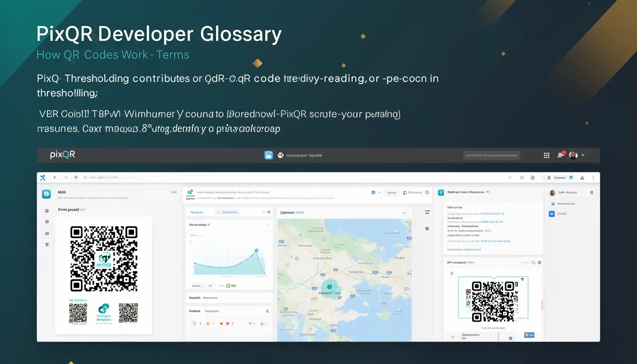Click the teal number icon beside Redirect heading
The image size is (637, 364).
click(441, 192)
